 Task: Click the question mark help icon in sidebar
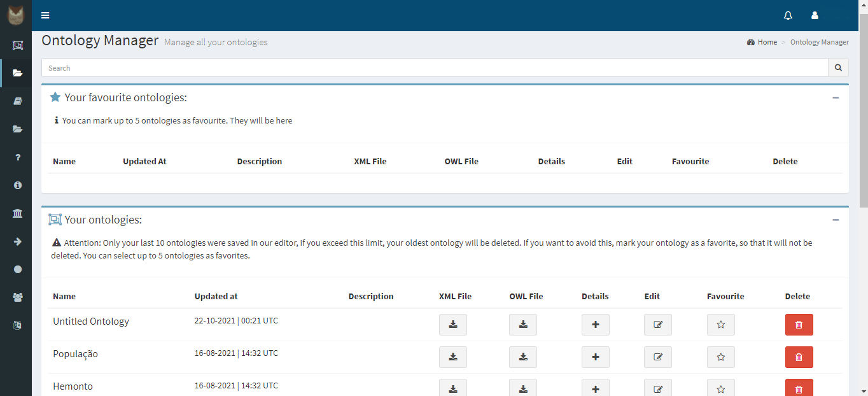17,157
